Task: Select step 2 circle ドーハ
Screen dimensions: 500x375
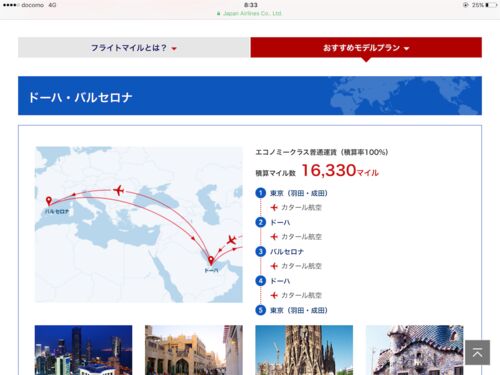Action: (x=261, y=222)
